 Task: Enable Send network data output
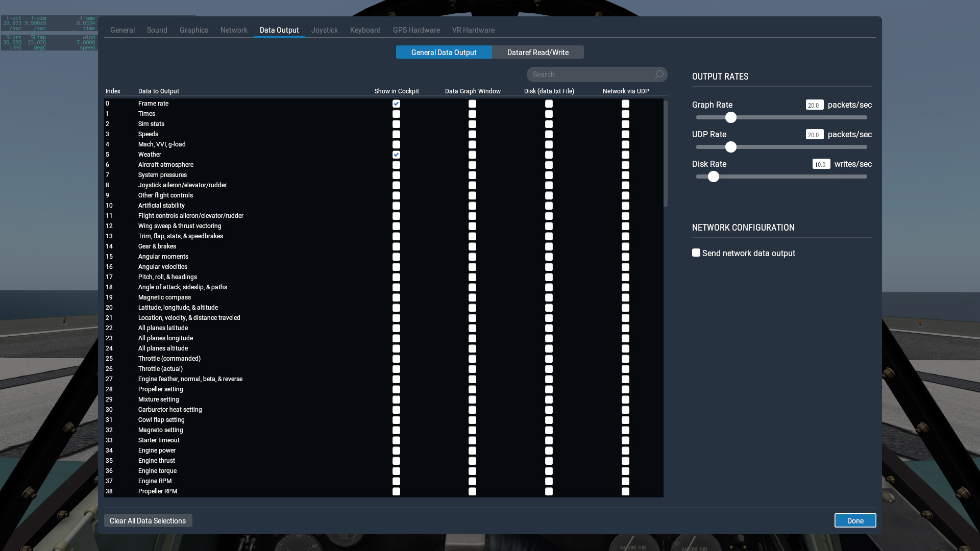tap(696, 253)
